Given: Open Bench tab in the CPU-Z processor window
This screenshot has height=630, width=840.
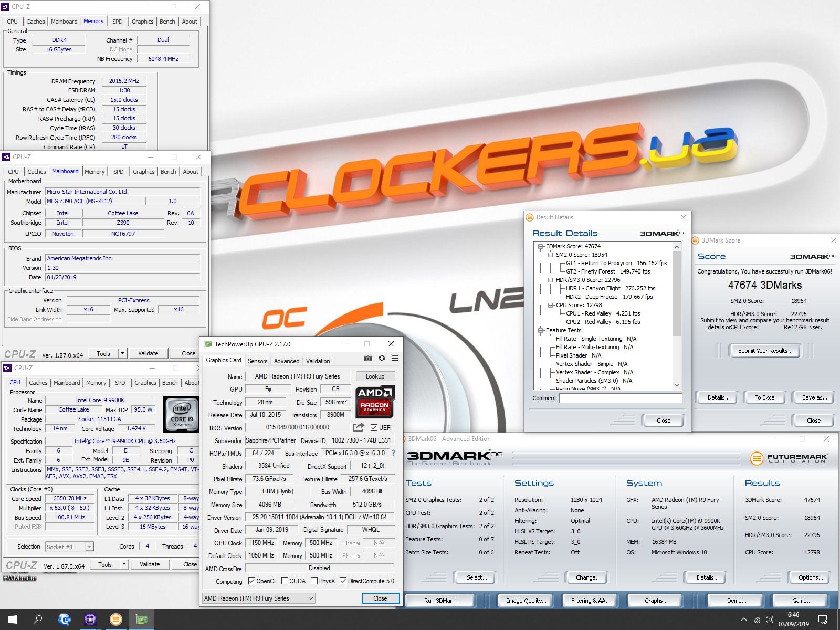Looking at the screenshot, I should click(x=170, y=383).
